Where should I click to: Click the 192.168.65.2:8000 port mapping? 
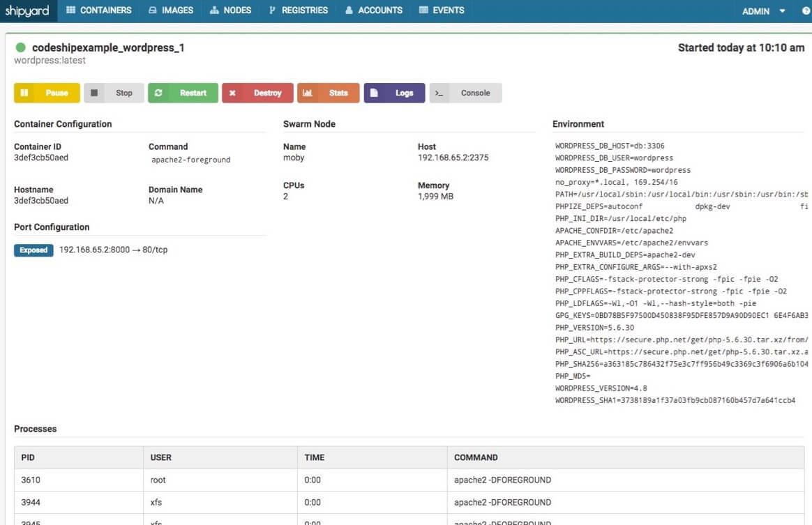point(114,250)
